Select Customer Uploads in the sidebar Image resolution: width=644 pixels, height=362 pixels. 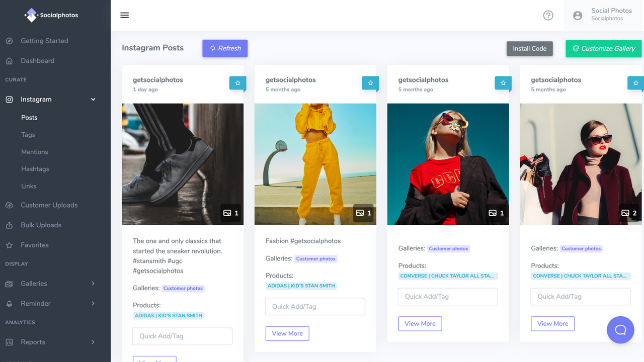coord(49,205)
